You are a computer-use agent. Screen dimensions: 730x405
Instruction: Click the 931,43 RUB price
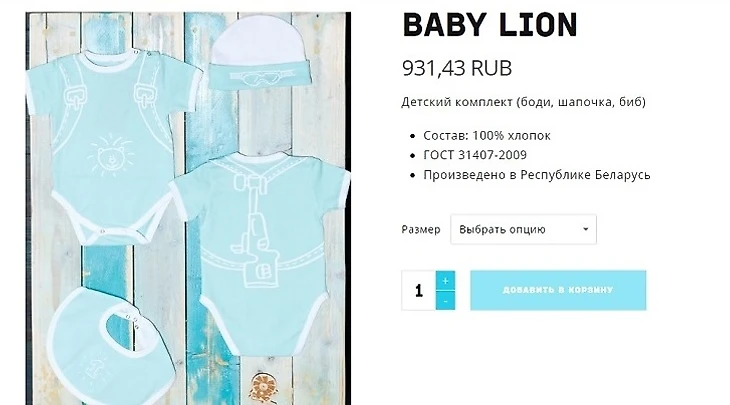[x=457, y=68]
